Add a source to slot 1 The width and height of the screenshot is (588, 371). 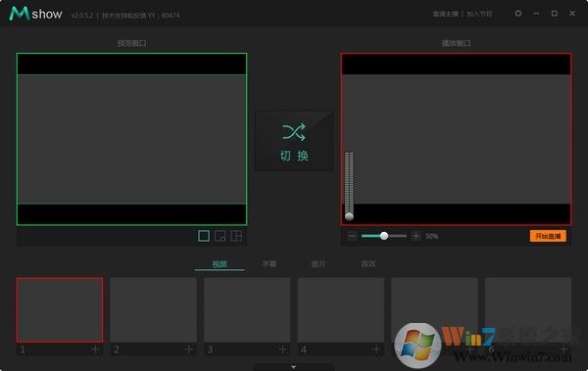(x=95, y=349)
